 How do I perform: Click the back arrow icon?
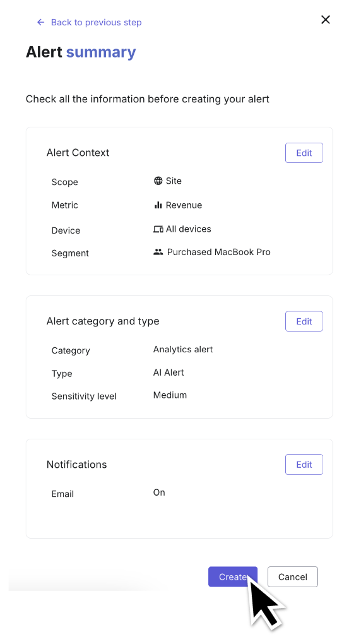click(40, 22)
